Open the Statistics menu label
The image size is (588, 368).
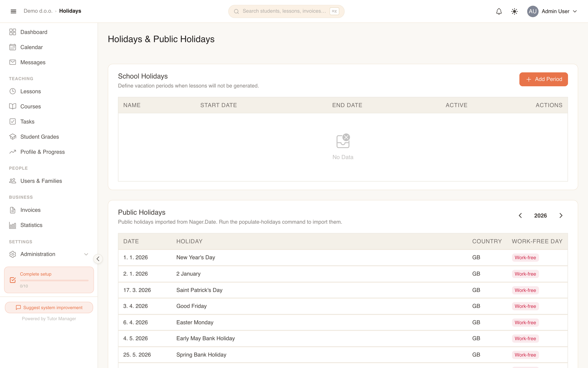pyautogui.click(x=31, y=225)
